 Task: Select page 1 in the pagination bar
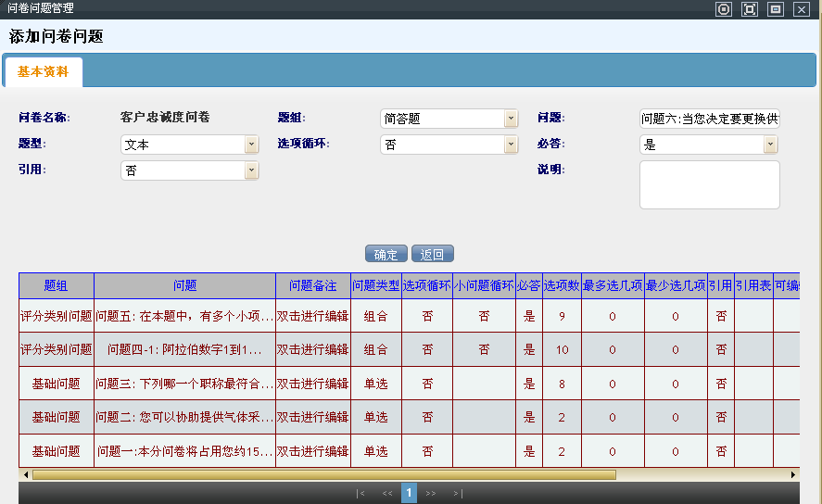point(409,493)
